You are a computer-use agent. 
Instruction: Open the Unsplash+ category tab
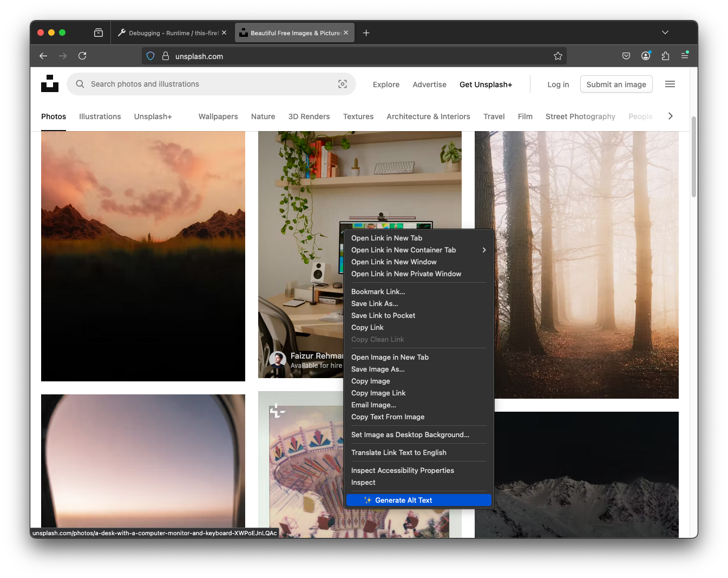[153, 116]
